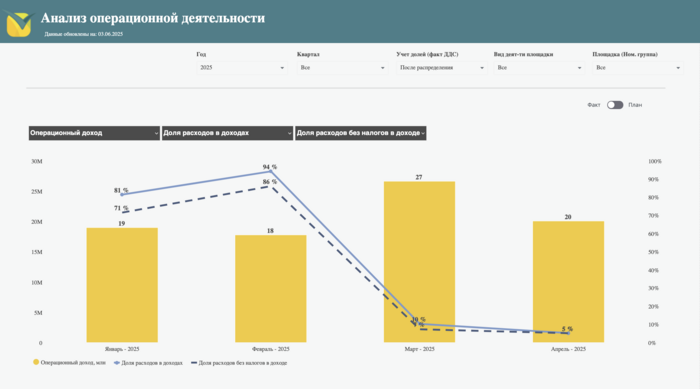Screen dimensions: 700x389
Task: Toggle the Факт/План switch
Action: click(x=615, y=105)
